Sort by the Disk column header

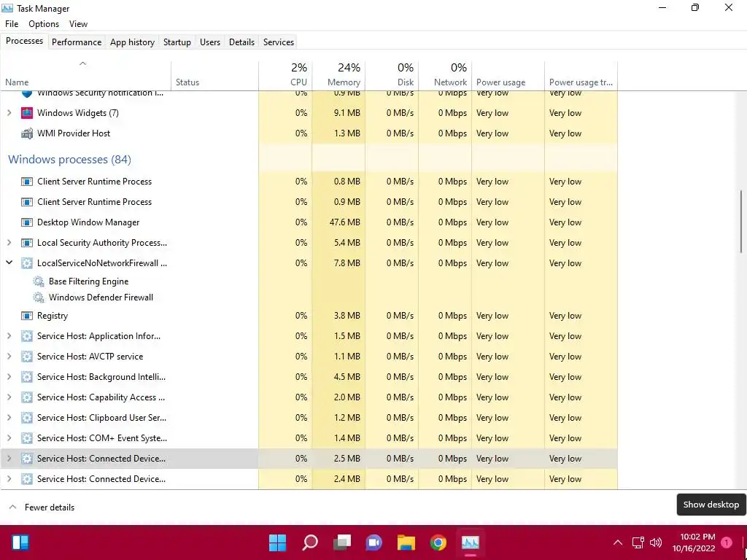[x=392, y=75]
